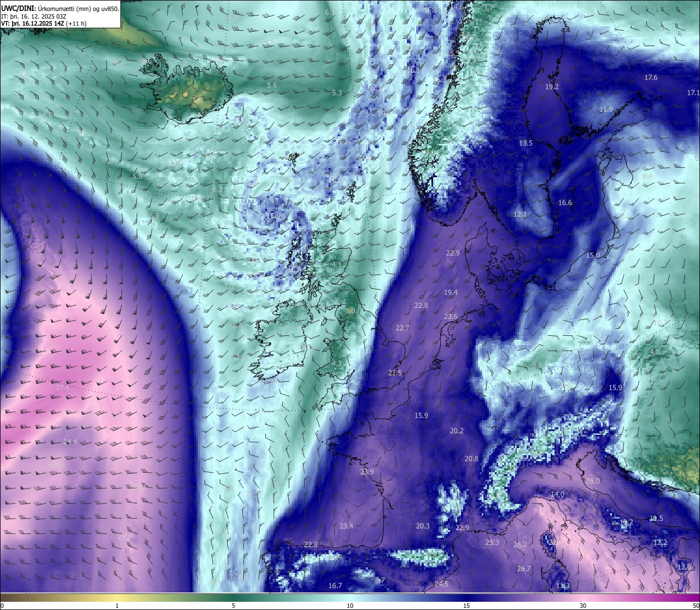Click the map value '4.1'

[x=336, y=264]
